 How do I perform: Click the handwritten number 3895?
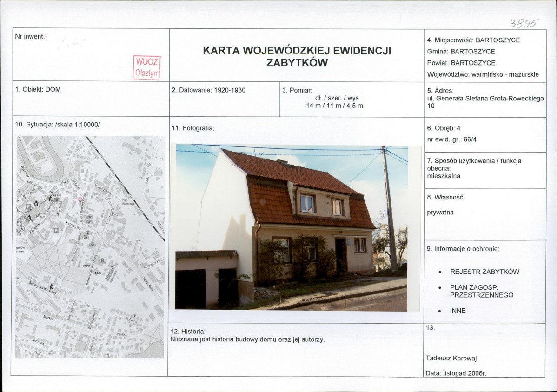(524, 23)
